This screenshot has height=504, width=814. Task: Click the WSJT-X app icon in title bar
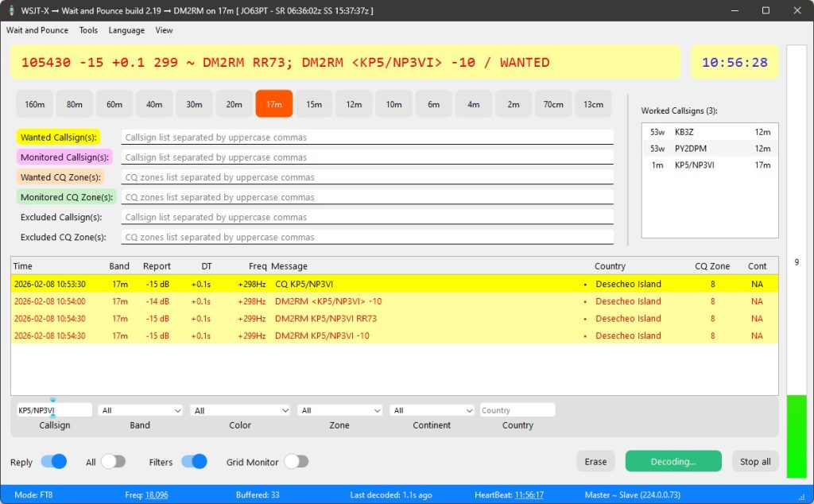11,10
